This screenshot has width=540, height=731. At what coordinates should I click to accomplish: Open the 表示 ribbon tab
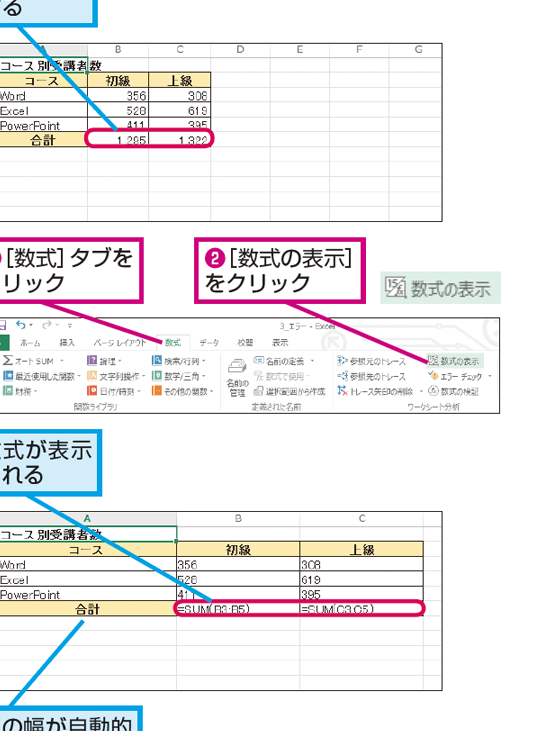coord(280,343)
